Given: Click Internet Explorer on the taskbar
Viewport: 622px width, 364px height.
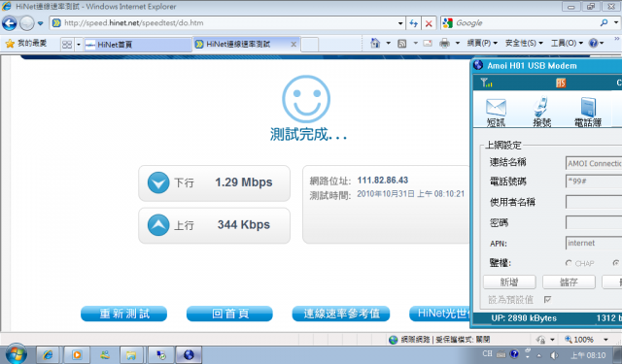Looking at the screenshot, I should coord(48,355).
